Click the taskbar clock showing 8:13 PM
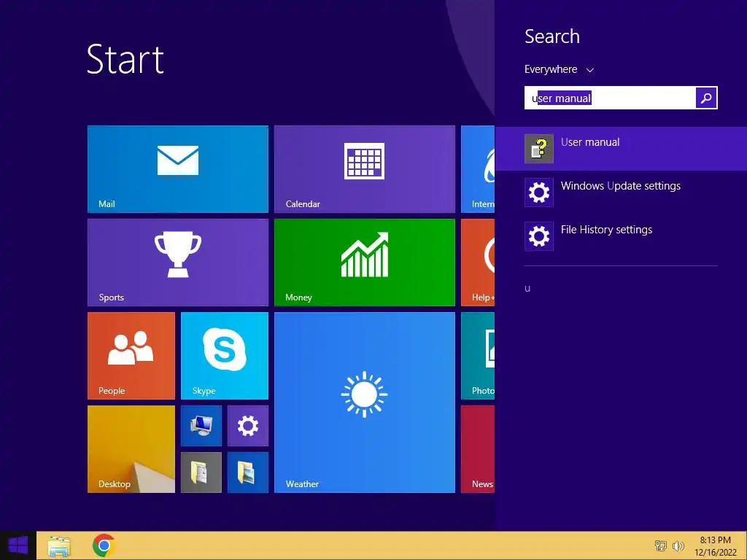 715,545
